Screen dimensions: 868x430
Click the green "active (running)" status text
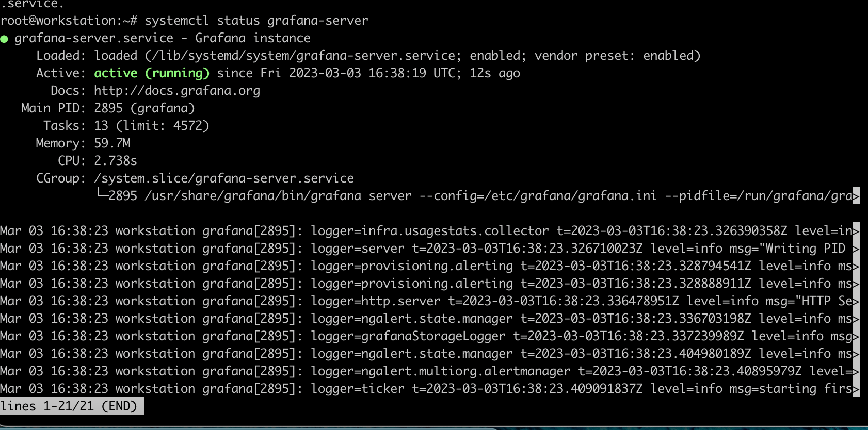[x=152, y=73]
